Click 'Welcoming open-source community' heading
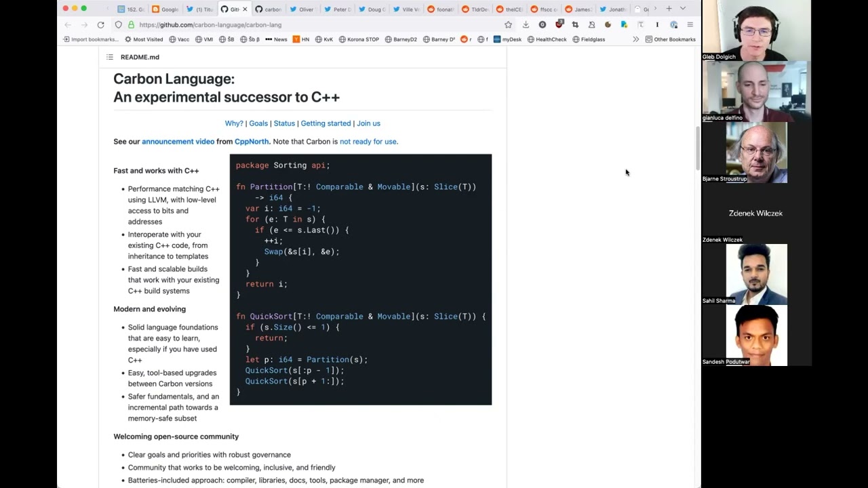 pyautogui.click(x=176, y=436)
